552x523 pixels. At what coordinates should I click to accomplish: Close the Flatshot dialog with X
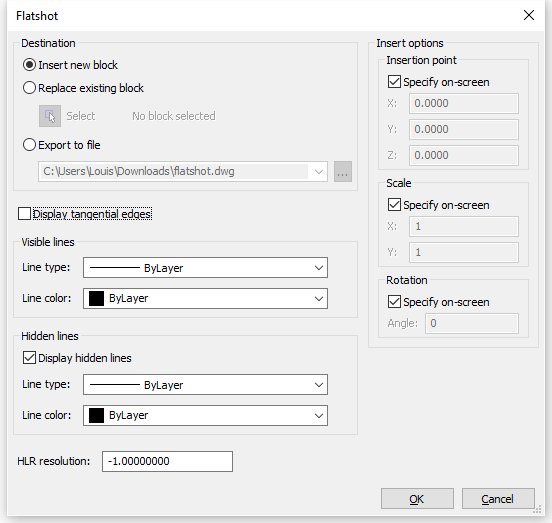529,15
